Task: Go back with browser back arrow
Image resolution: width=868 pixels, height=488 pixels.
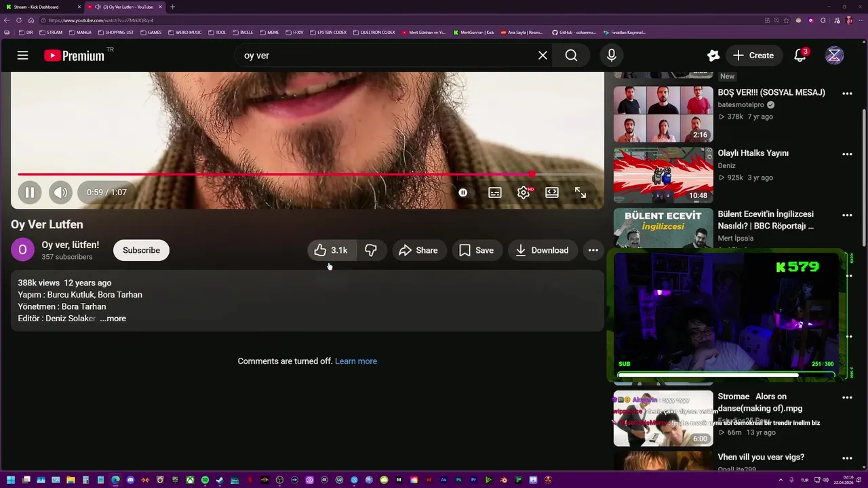Action: pyautogui.click(x=7, y=20)
